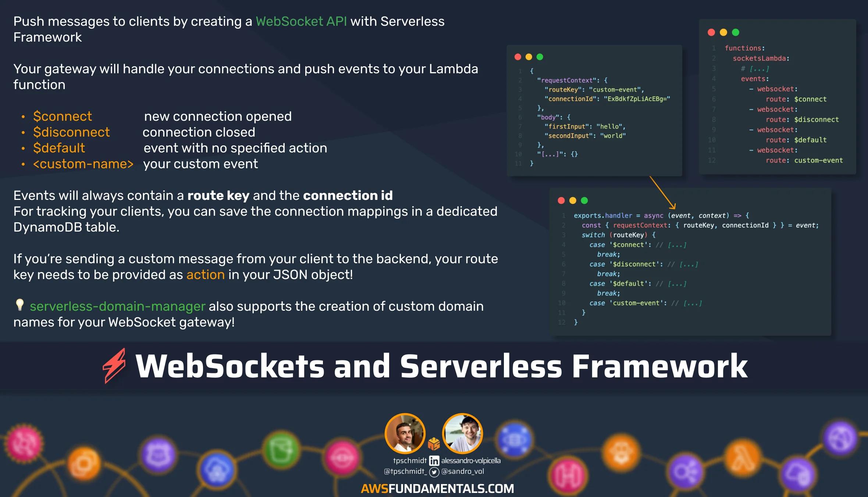Click the @tpschmidt_ Twitter handle
Viewport: 868px width, 497px height.
(x=405, y=472)
